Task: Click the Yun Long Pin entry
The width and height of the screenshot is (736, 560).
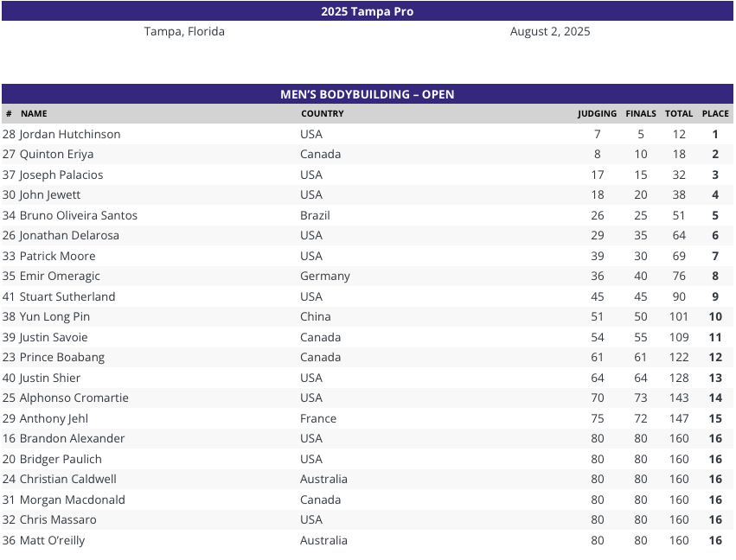Action: click(x=54, y=316)
